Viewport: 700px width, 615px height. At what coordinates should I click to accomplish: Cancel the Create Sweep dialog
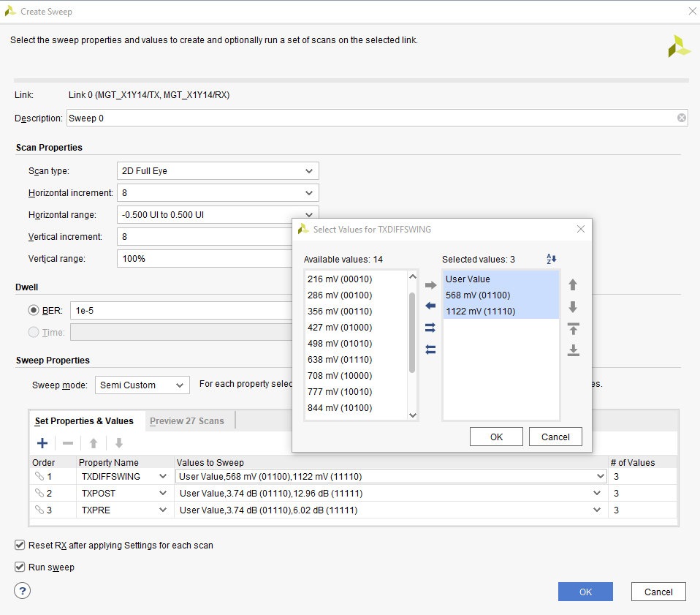click(x=658, y=591)
